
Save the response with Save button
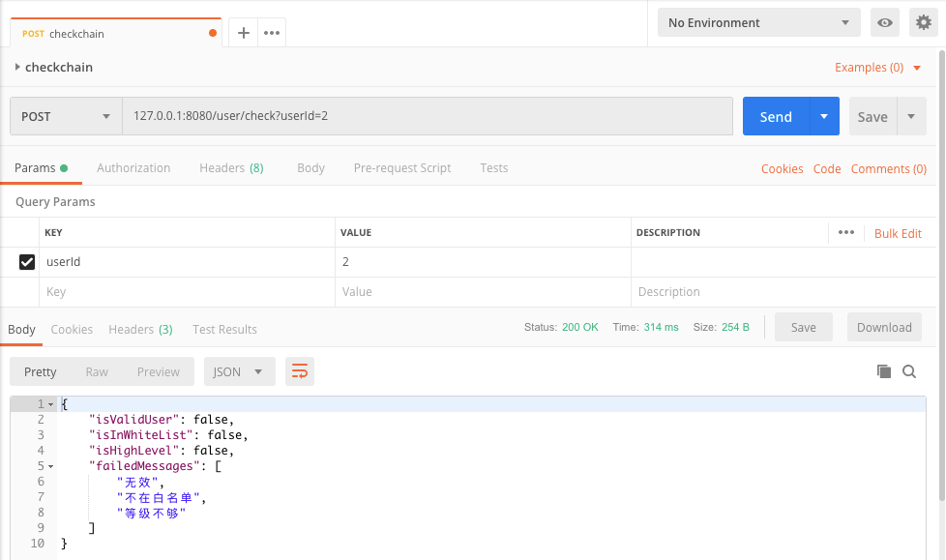pos(804,327)
